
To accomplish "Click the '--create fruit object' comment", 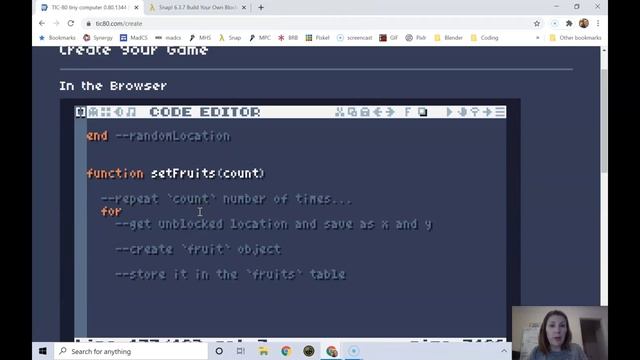I will tap(198, 249).
